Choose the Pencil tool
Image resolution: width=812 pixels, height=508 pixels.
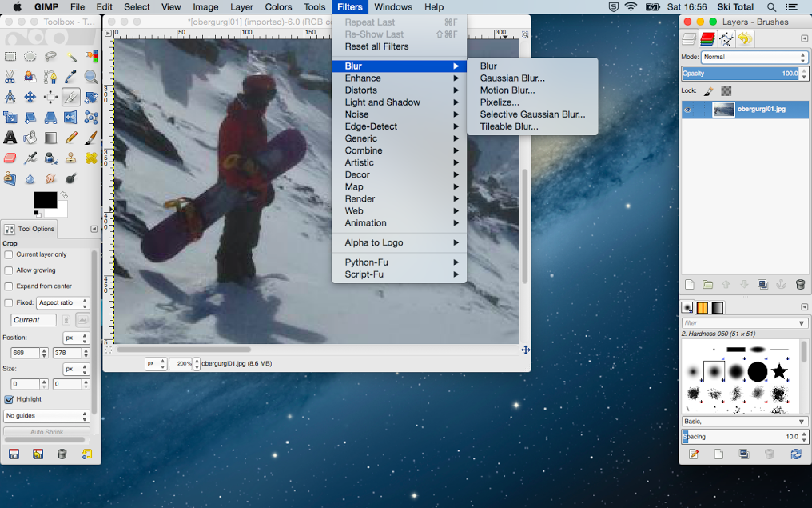click(71, 138)
